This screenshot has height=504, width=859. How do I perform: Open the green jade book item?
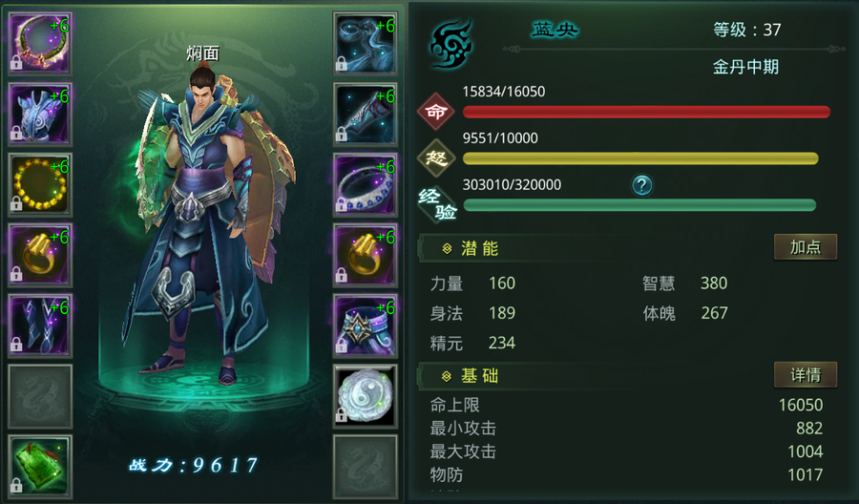(x=40, y=466)
